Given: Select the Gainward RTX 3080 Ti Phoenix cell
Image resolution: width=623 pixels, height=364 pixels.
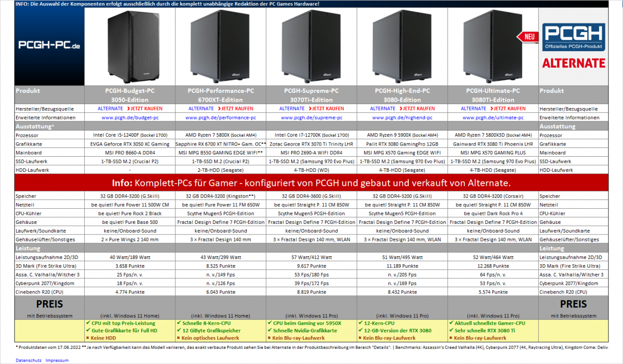Looking at the screenshot, I should (x=494, y=144).
